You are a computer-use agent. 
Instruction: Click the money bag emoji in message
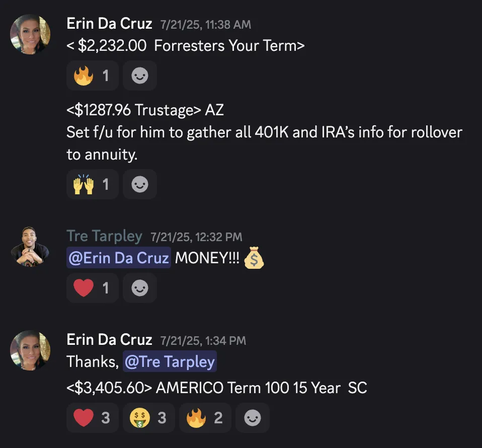(x=254, y=258)
